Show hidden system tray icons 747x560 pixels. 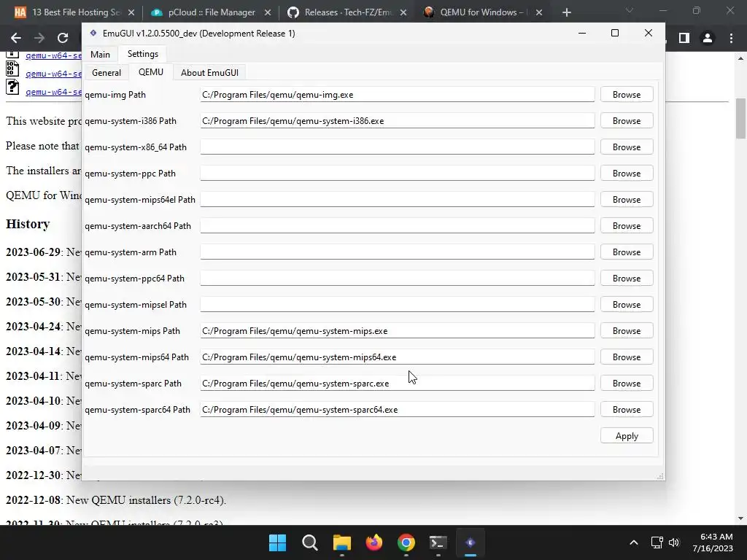click(x=634, y=542)
